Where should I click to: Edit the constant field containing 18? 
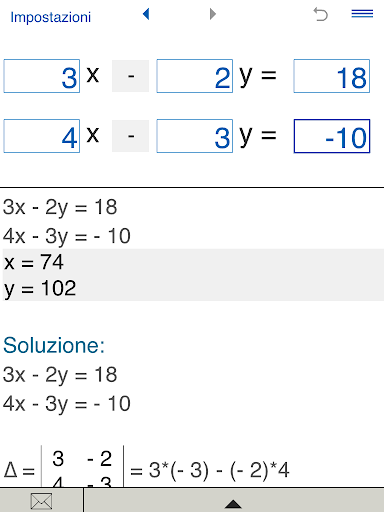(x=332, y=76)
